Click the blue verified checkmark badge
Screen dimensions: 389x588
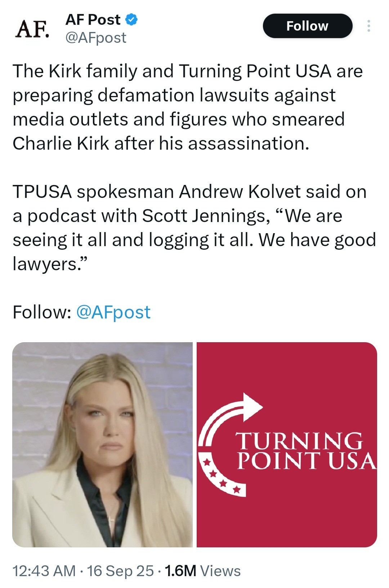pos(131,20)
